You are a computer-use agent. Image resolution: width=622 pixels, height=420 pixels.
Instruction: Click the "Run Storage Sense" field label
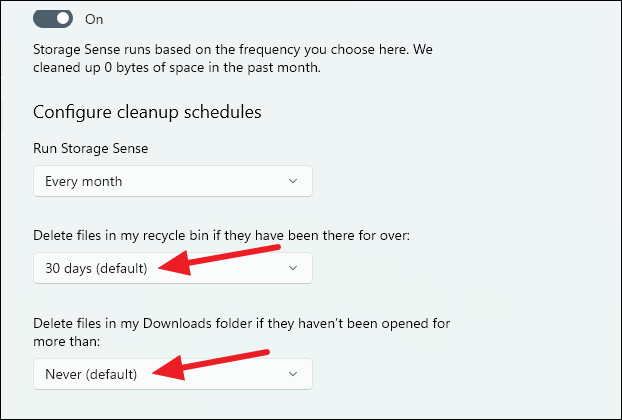click(x=91, y=148)
